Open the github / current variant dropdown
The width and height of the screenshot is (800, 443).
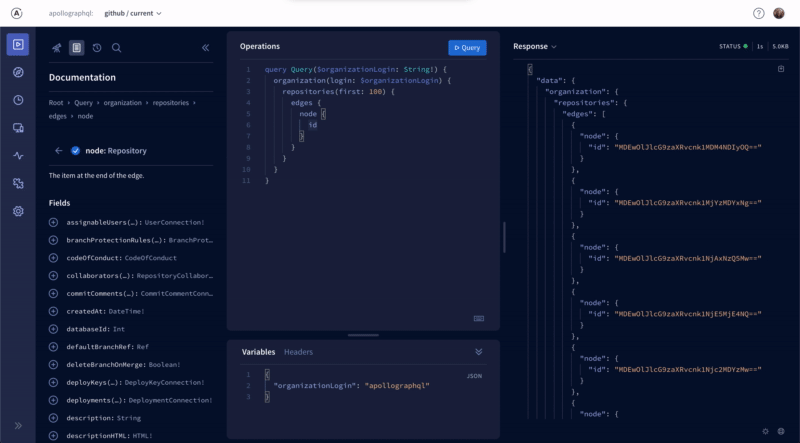(133, 13)
